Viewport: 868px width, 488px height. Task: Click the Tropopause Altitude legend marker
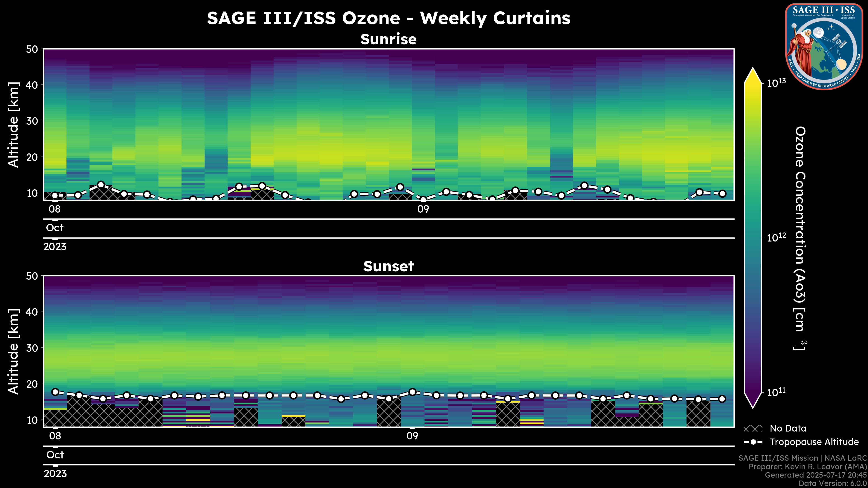click(x=753, y=442)
